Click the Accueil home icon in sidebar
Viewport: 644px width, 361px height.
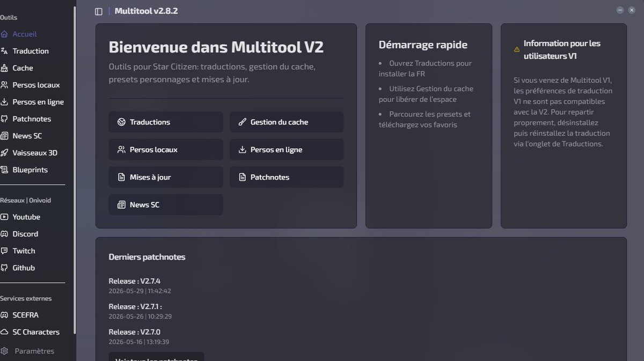(4, 34)
